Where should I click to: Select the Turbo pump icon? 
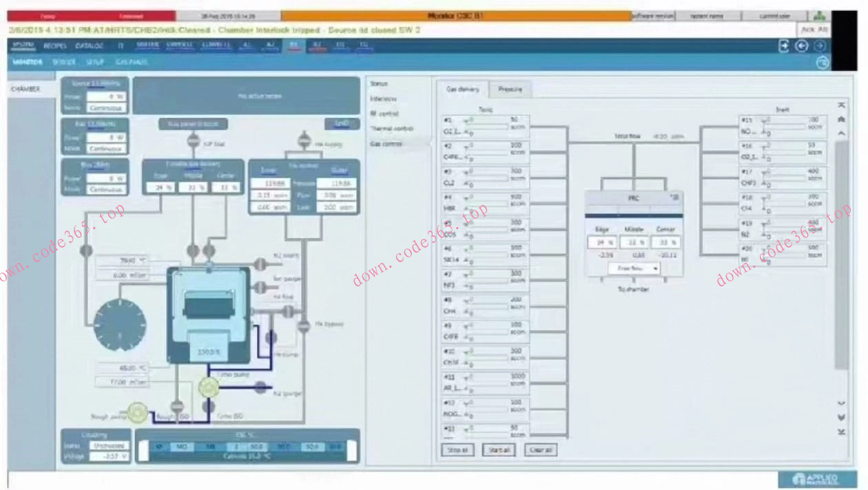209,387
